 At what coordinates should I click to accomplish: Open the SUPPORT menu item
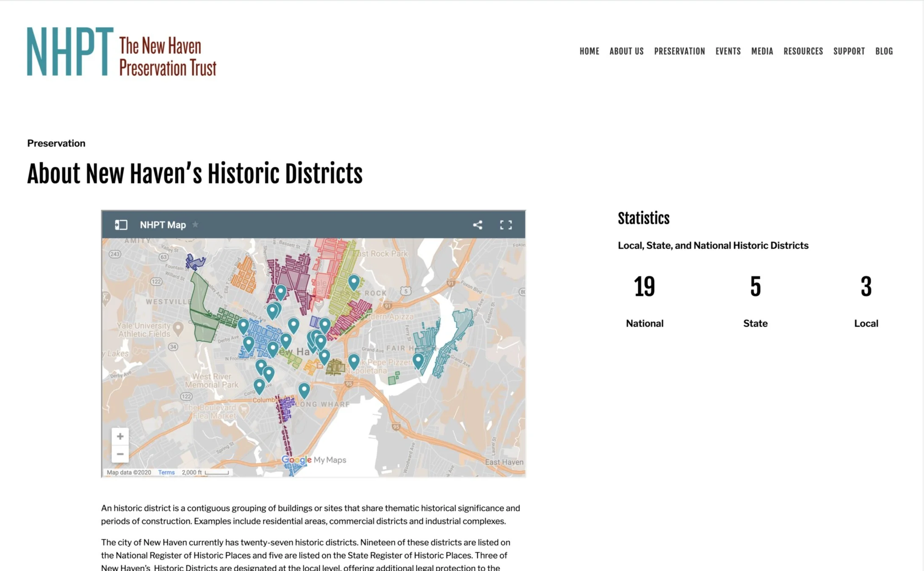pyautogui.click(x=849, y=51)
